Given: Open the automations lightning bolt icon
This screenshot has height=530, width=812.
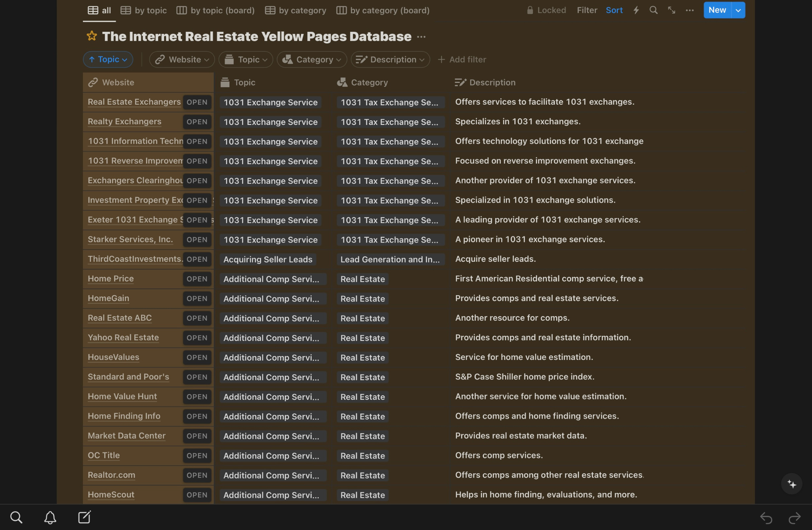Looking at the screenshot, I should [x=636, y=10].
